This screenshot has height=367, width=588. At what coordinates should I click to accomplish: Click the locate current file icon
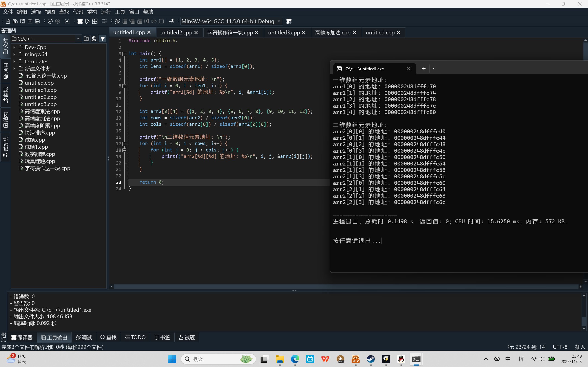pos(94,39)
